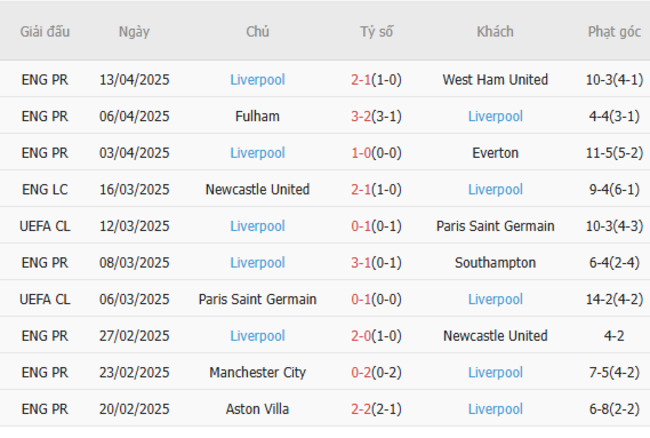This screenshot has width=650, height=438.
Task: Open the 2-2 score of the Aston Villa match
Action: coord(361,409)
